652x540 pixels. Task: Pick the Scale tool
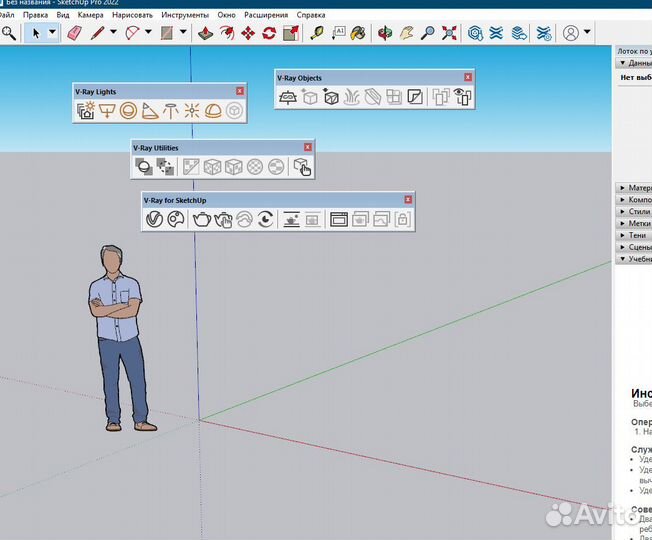click(x=291, y=33)
